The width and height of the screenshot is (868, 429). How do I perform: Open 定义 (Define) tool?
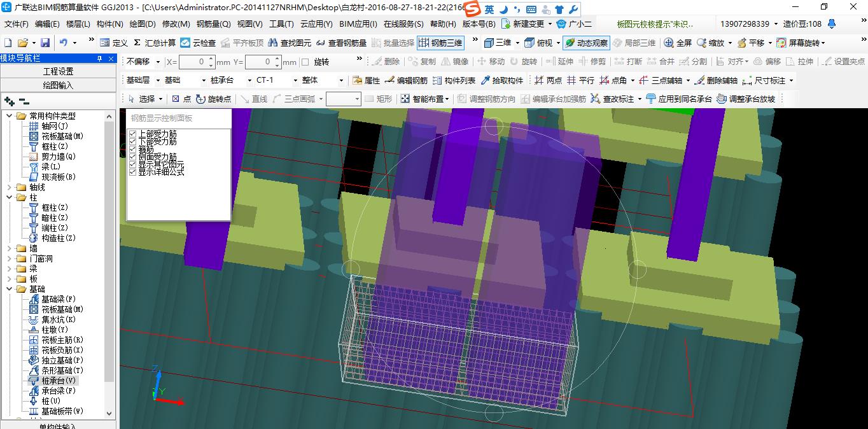coord(114,43)
